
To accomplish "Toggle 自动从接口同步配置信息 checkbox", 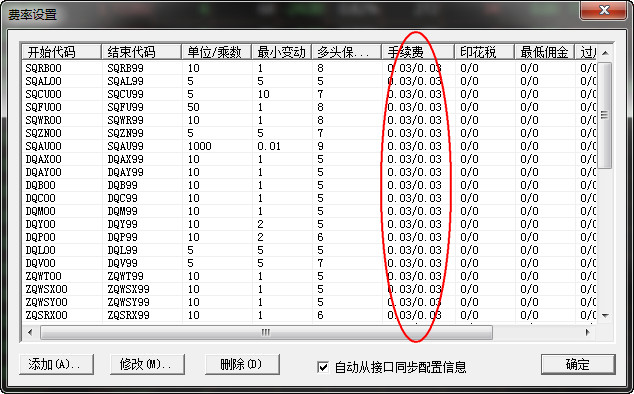I will tap(323, 367).
